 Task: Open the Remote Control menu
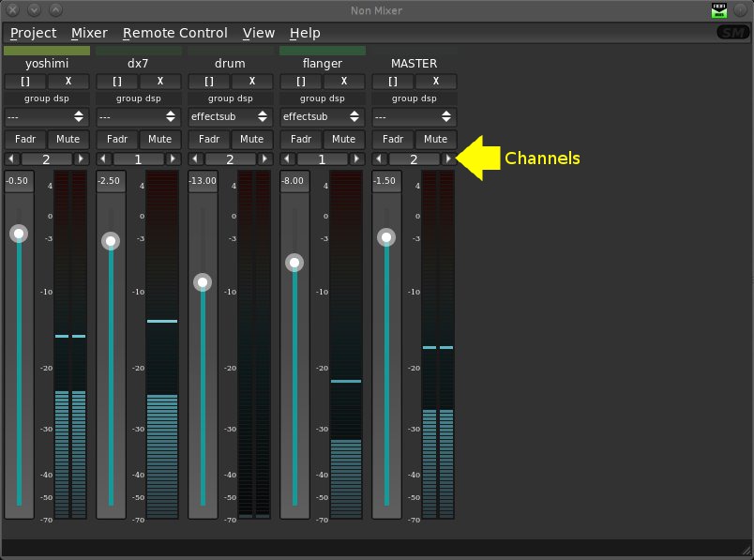[175, 33]
